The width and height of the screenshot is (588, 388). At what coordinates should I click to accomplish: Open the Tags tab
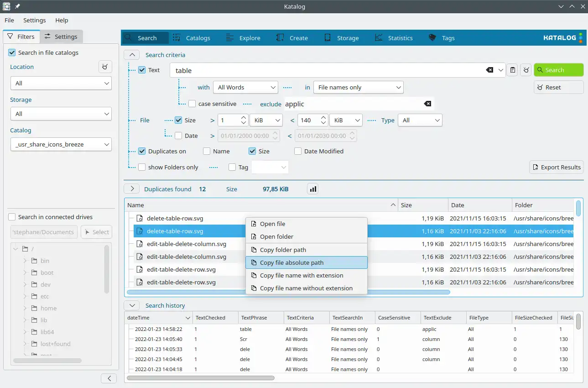click(442, 38)
